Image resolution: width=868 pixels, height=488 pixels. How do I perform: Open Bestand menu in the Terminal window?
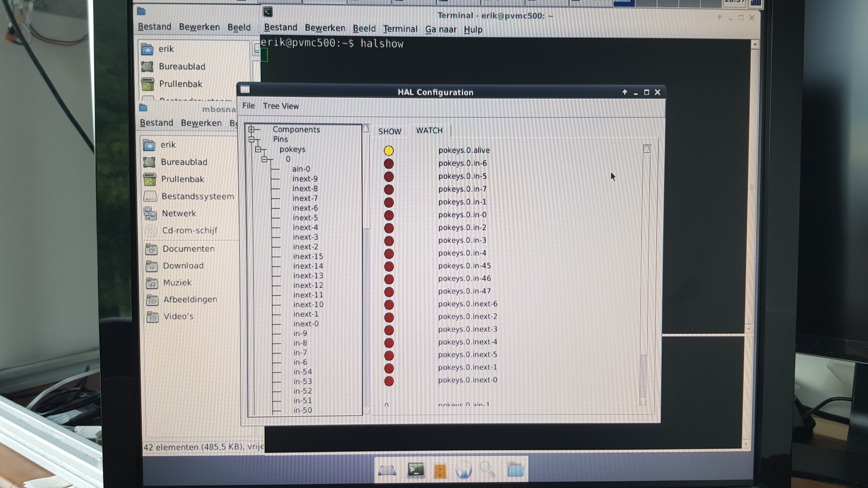[x=280, y=28]
